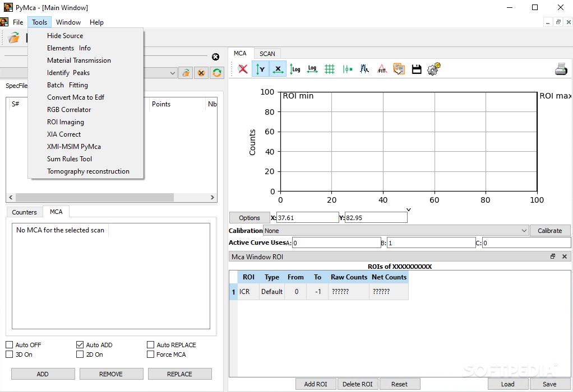Screen dimensions: 573x392
Task: Float the Mca Window ROI panel
Action: pyautogui.click(x=553, y=256)
